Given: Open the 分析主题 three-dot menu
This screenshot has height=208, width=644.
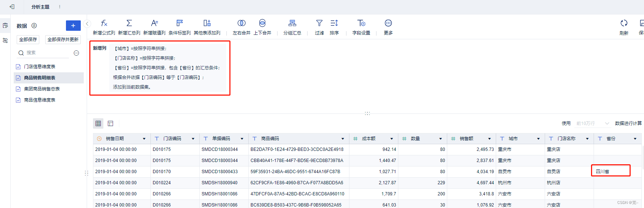Looking at the screenshot, I should (60, 7).
